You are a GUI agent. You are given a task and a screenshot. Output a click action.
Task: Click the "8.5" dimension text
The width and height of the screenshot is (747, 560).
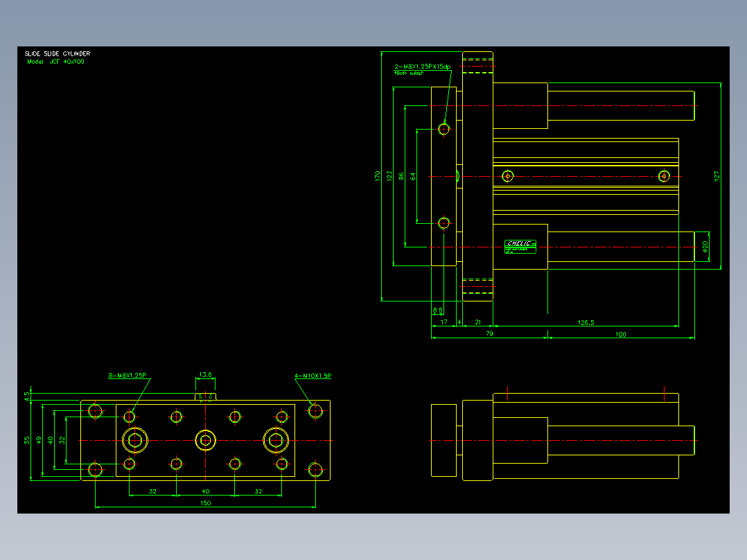438,310
